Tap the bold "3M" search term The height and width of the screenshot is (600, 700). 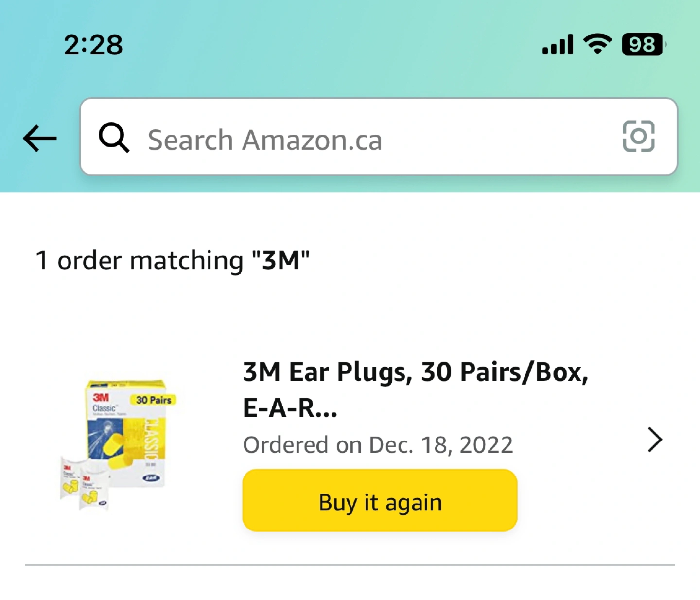(281, 261)
